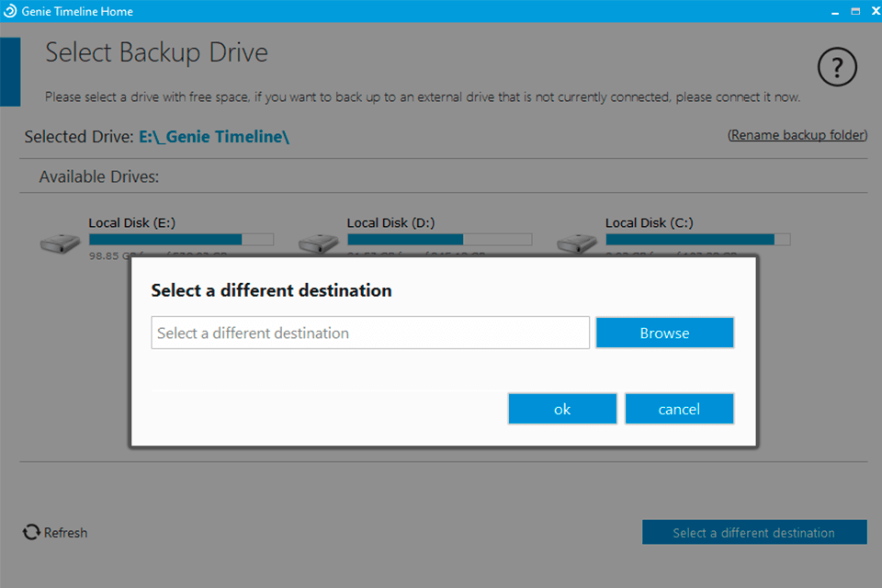Click the Local Disk (E:) label
This screenshot has width=882, height=588.
pos(132,223)
